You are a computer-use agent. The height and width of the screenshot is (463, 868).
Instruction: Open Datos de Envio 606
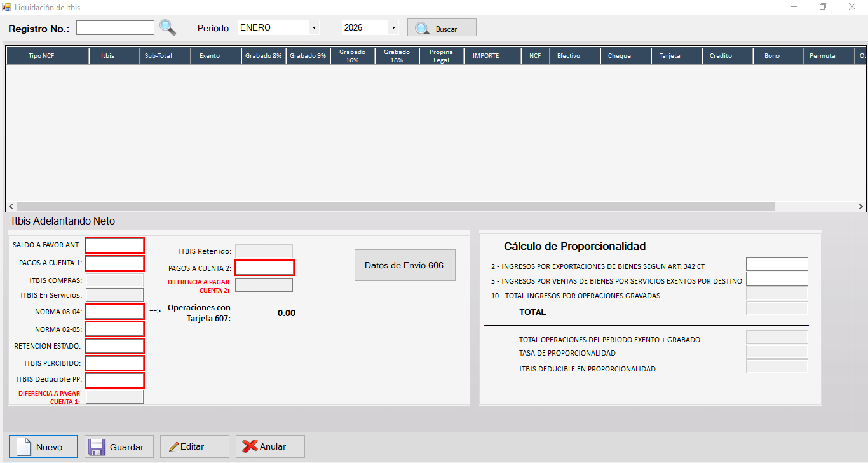click(405, 265)
